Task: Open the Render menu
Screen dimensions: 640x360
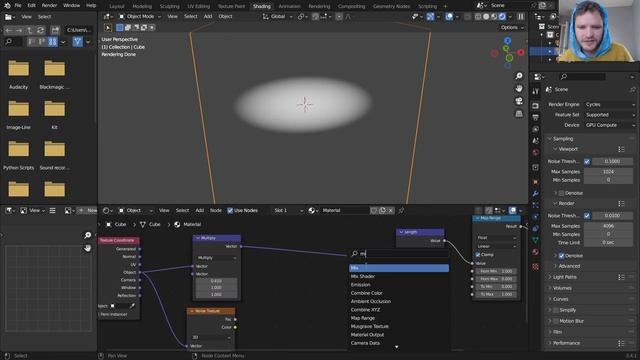Action: tap(49, 6)
